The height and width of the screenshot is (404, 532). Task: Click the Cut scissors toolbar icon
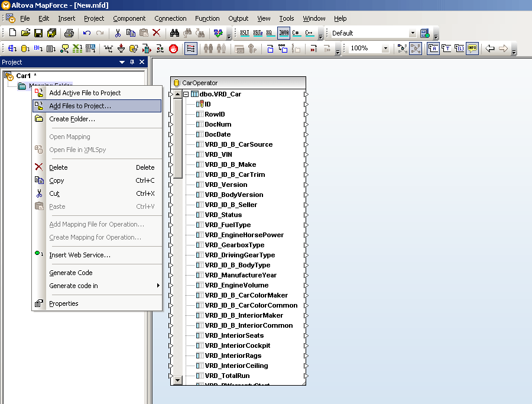tap(118, 33)
